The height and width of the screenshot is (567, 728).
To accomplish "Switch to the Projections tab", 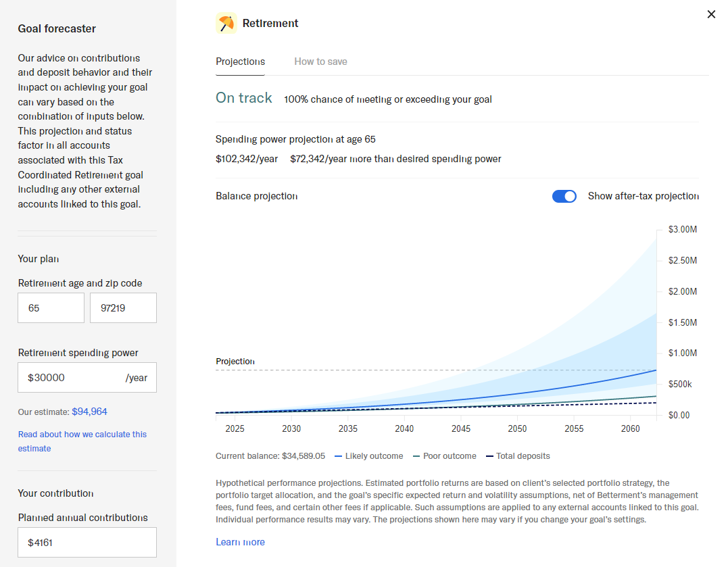I will coord(240,61).
